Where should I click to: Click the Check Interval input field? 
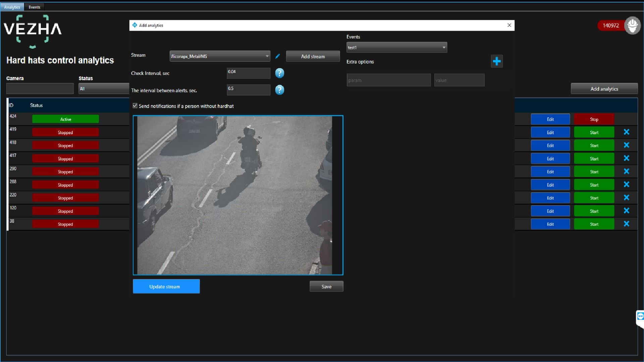click(249, 73)
